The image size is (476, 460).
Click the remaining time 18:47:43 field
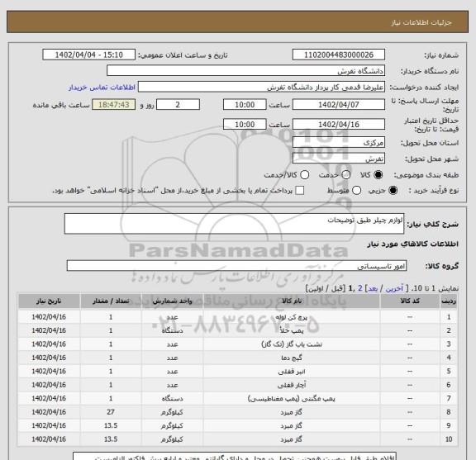114,105
